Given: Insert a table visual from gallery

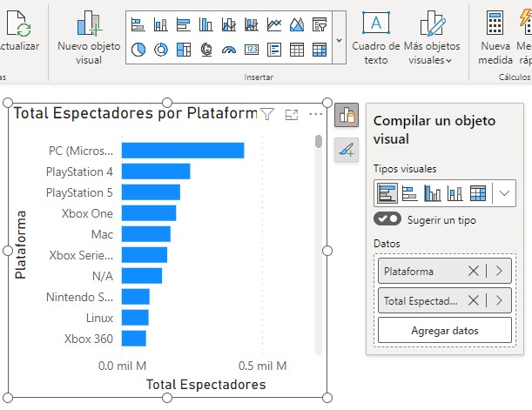Looking at the screenshot, I should click(x=297, y=50).
